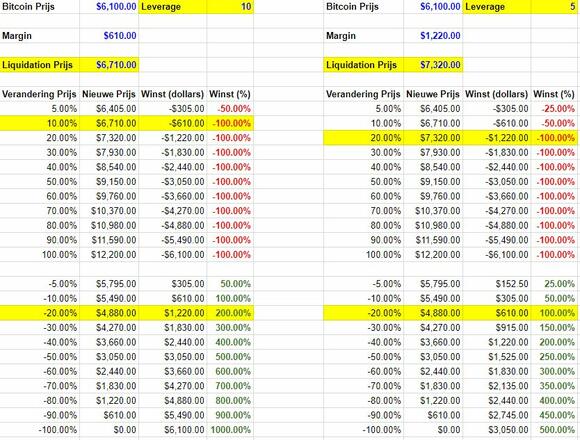Image resolution: width=580 pixels, height=440 pixels.
Task: Click the $2,745.00 profit cell
Action: click(x=497, y=415)
